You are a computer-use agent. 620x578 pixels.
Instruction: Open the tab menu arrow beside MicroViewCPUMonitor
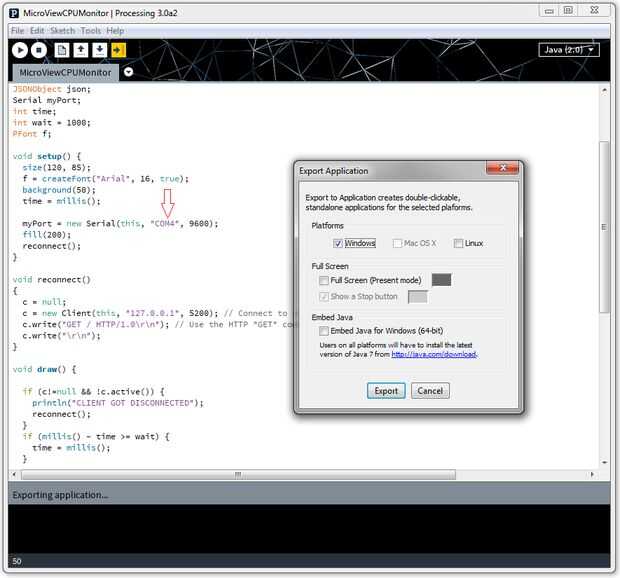pyautogui.click(x=129, y=72)
